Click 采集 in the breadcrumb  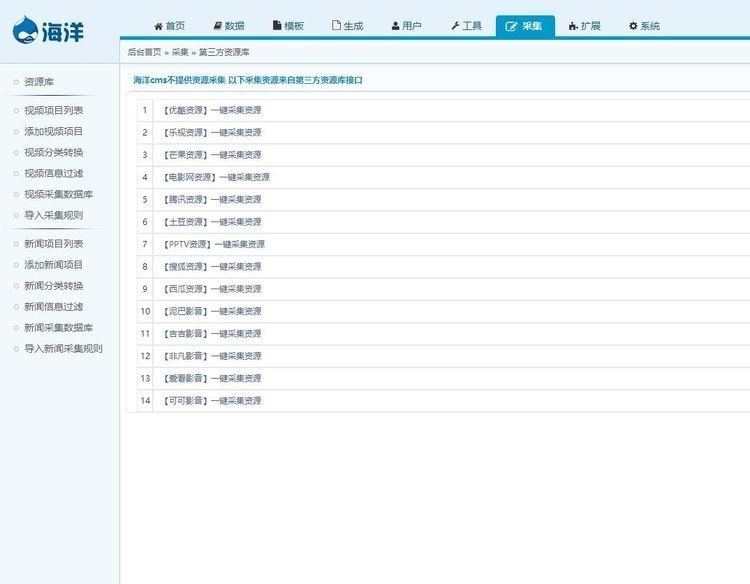pos(180,52)
